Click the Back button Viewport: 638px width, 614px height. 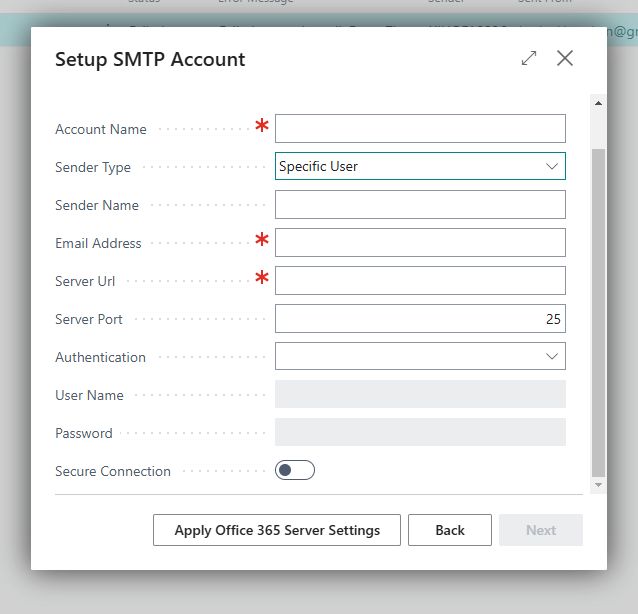click(x=450, y=530)
